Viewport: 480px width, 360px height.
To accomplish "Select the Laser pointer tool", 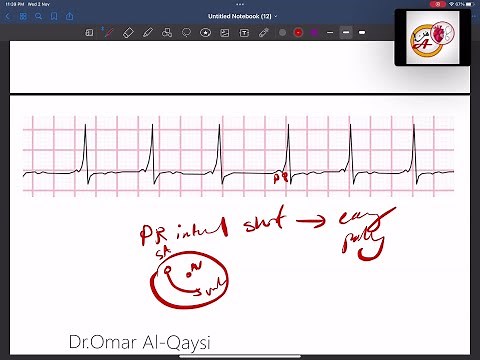I will tap(264, 33).
